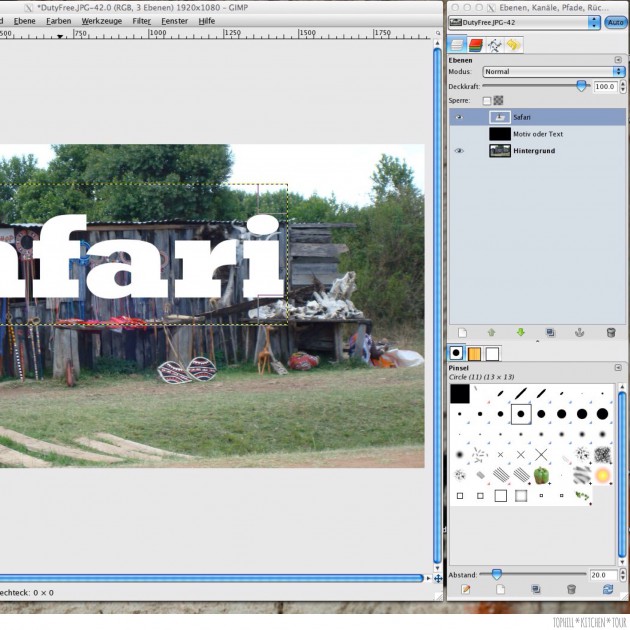This screenshot has width=630, height=630.
Task: Toggle the lock alpha channel checker icon
Action: (498, 100)
